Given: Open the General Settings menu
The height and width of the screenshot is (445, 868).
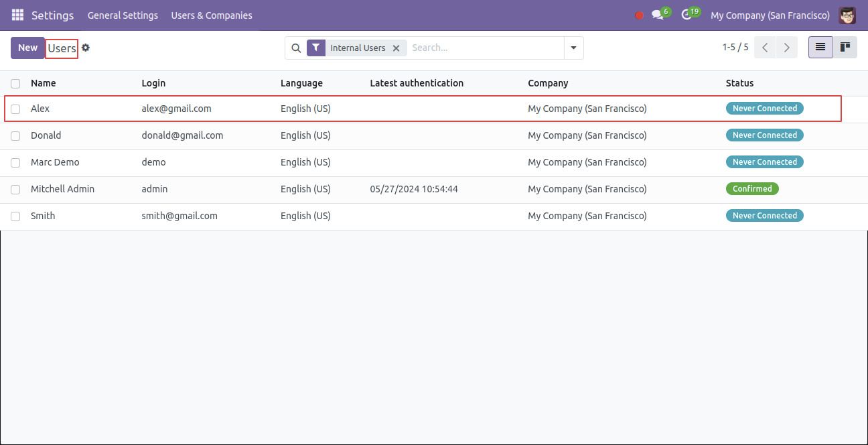Looking at the screenshot, I should [123, 15].
